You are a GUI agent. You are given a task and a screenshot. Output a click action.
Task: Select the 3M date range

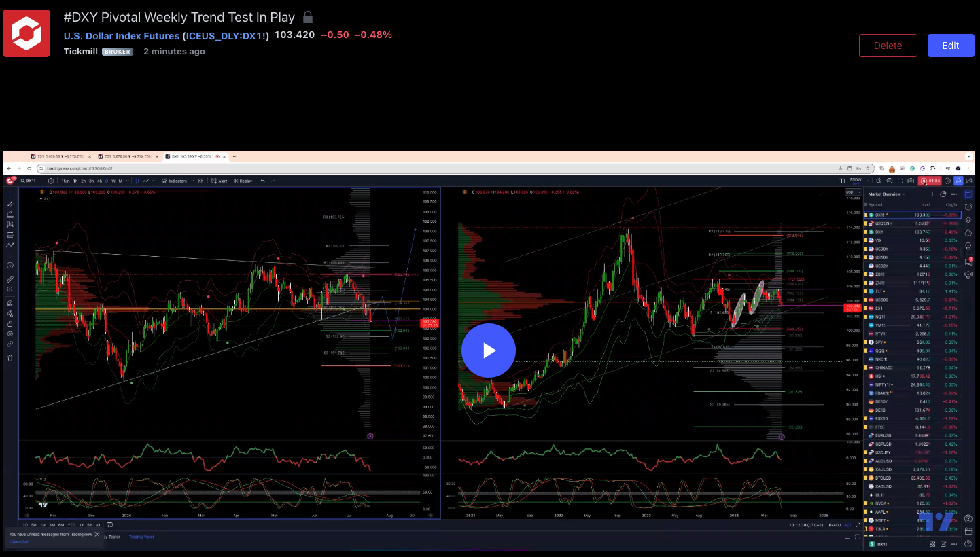(x=52, y=525)
